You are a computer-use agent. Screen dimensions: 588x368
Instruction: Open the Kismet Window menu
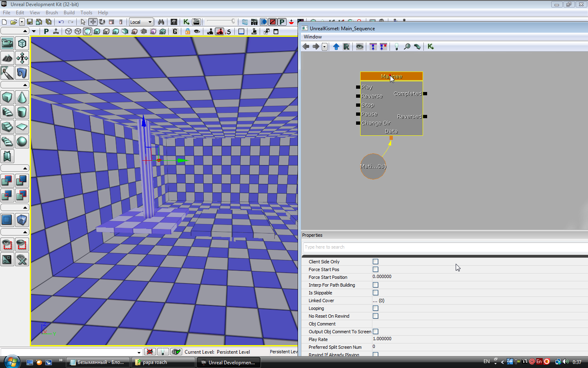point(312,37)
